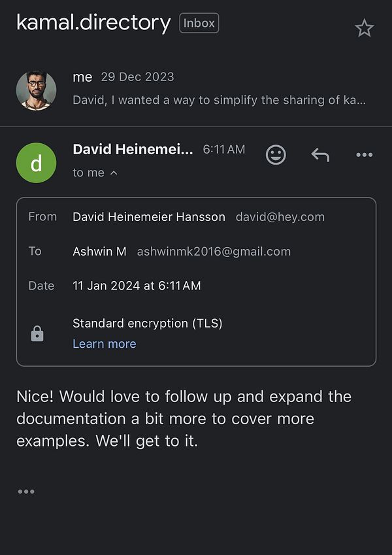The height and width of the screenshot is (555, 392).
Task: Tap the "11 Jan 2024 at 6:11 AM" date
Action: pos(137,285)
